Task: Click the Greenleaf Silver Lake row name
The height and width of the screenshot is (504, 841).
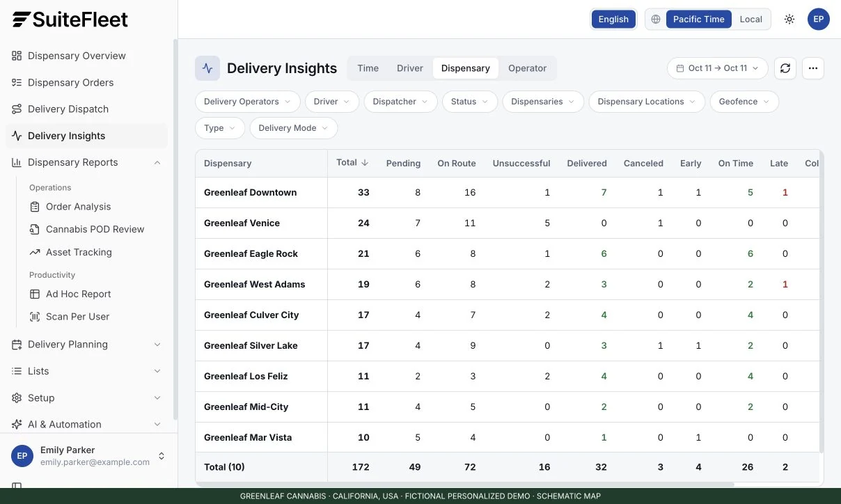Action: (x=251, y=346)
